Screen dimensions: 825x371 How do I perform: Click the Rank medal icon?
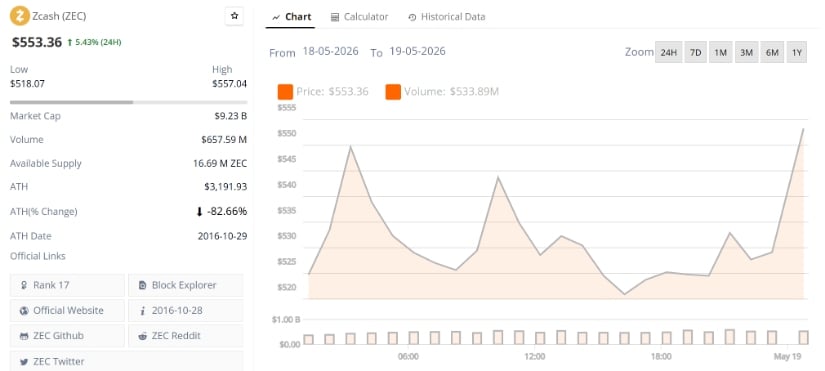pyautogui.click(x=24, y=285)
